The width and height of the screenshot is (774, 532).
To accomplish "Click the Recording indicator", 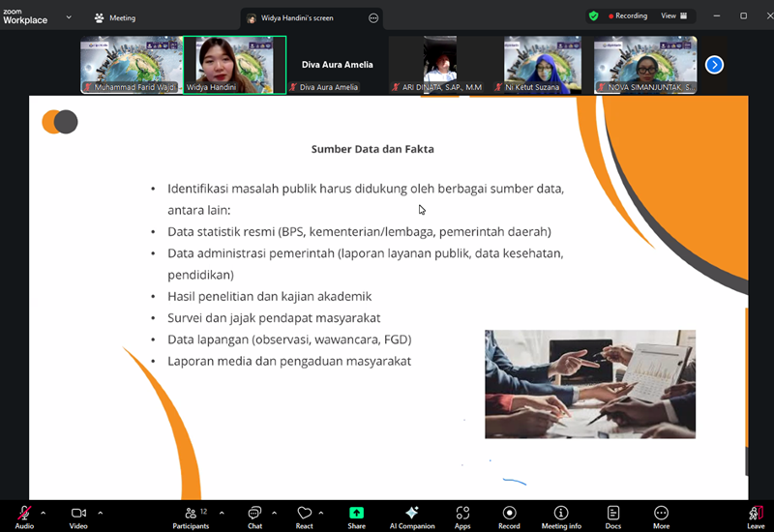I will click(628, 15).
